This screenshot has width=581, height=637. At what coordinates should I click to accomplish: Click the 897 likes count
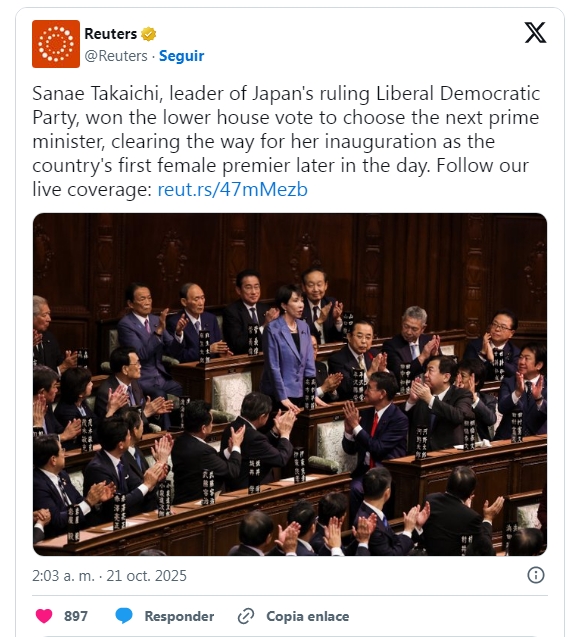click(x=76, y=616)
